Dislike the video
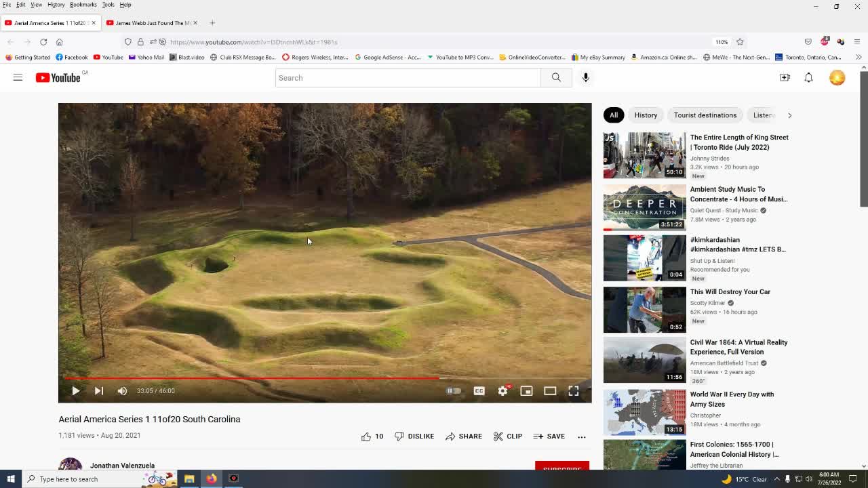Screen dimensions: 868x488 (x=414, y=436)
